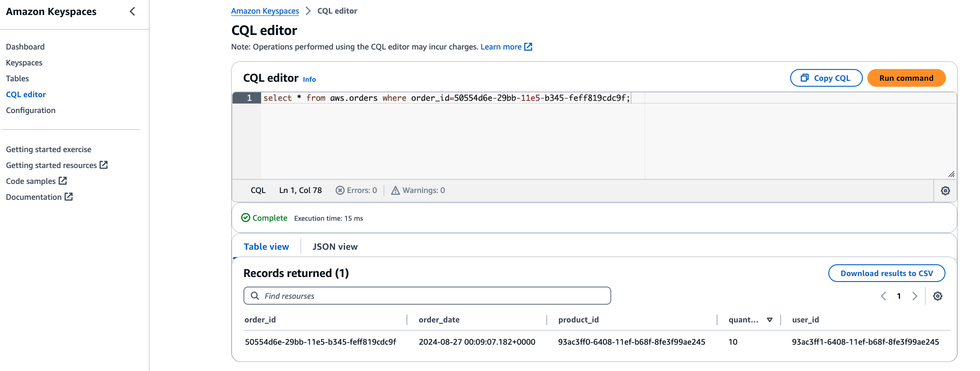980x371 pixels.
Task: Collapse the Amazon Keyspaces sidebar
Action: point(132,11)
